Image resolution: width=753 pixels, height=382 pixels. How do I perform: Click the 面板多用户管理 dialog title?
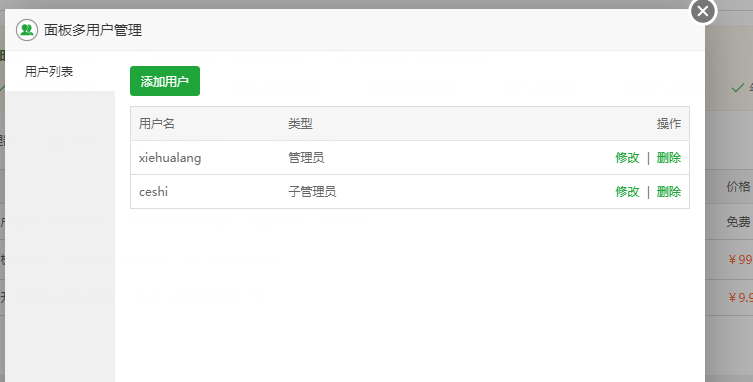tap(93, 30)
